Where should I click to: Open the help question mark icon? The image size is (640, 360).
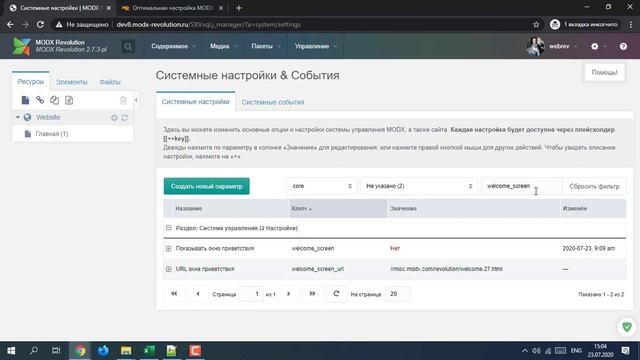click(x=623, y=47)
